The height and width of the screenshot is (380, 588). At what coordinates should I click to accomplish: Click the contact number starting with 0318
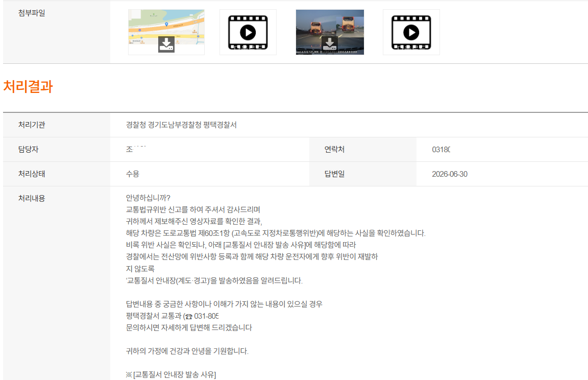coord(441,150)
